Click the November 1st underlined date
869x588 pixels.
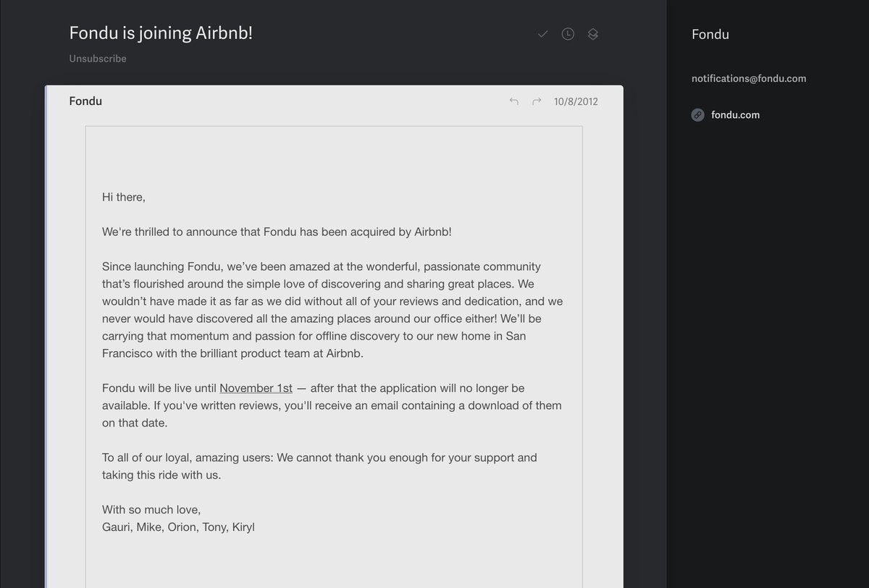click(256, 388)
